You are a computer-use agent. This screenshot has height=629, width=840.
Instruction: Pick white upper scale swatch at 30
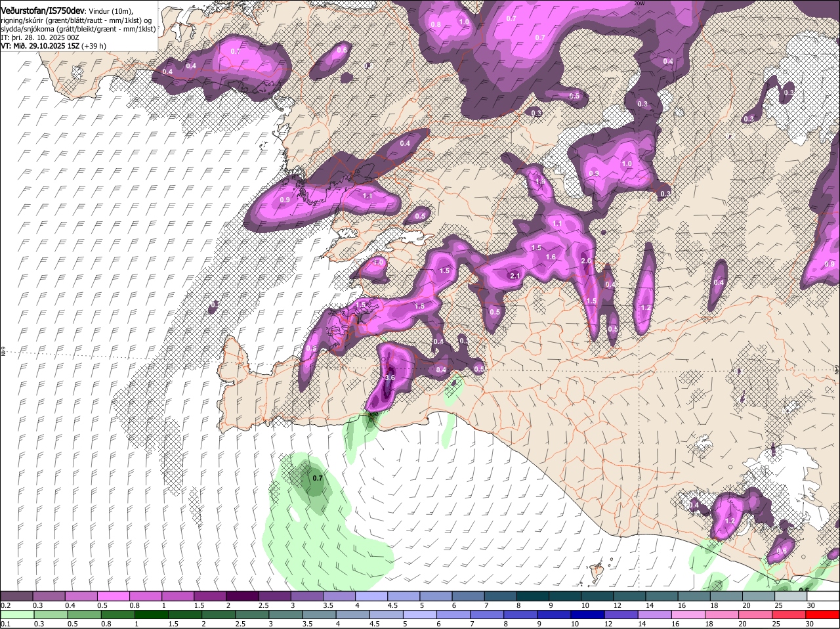click(824, 596)
